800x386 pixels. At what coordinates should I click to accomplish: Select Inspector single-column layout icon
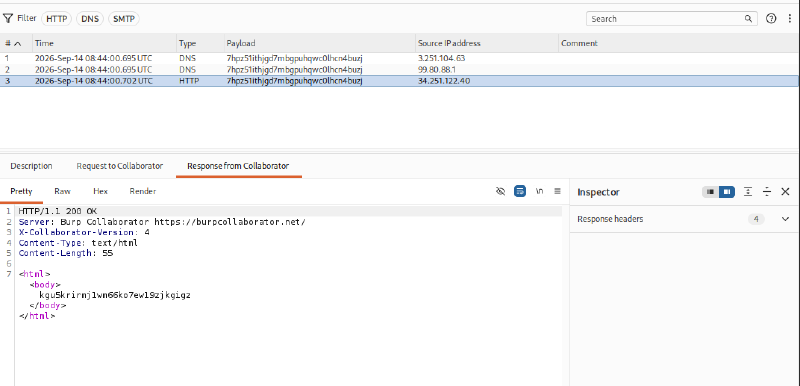[710, 192]
